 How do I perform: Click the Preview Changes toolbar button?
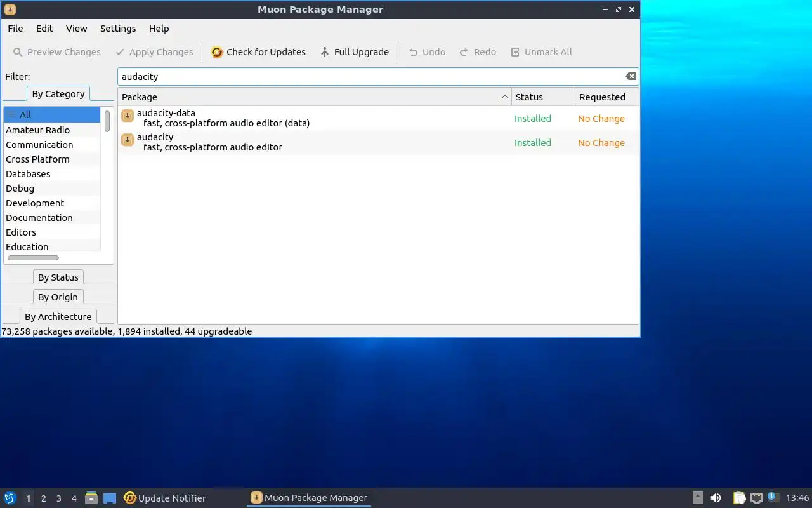point(56,52)
